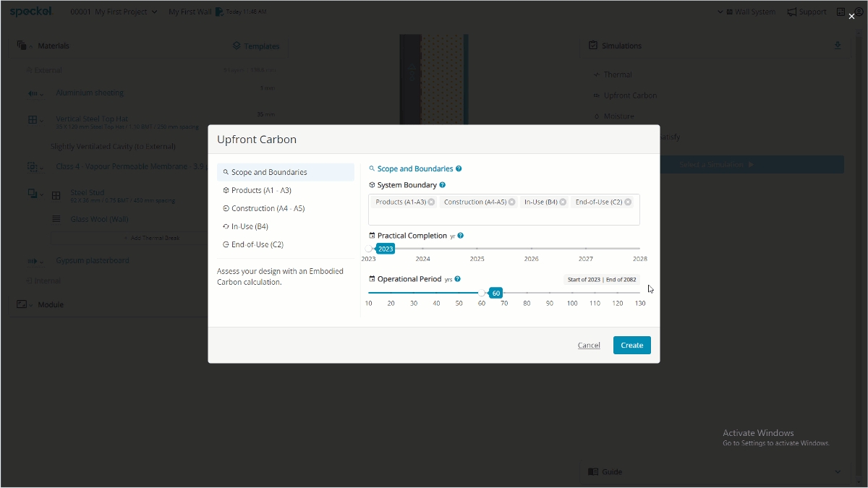Close the dialog with the X icon
Screen dimensions: 868x488
(x=851, y=16)
